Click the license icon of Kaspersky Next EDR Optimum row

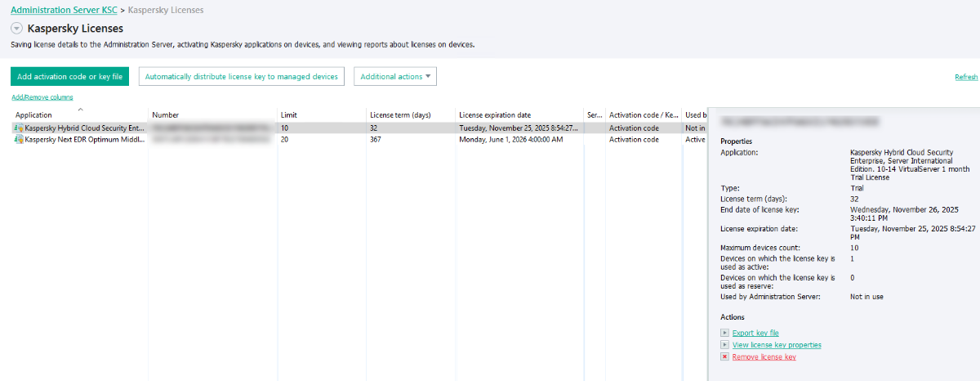pyautogui.click(x=19, y=140)
